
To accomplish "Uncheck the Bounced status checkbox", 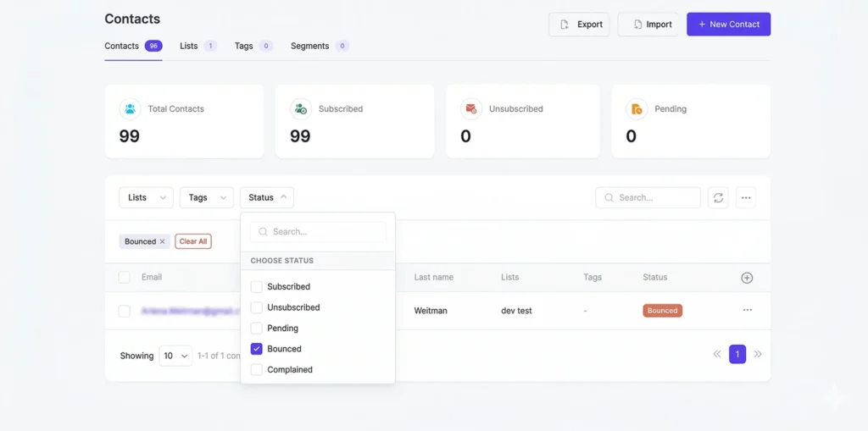I will [257, 349].
